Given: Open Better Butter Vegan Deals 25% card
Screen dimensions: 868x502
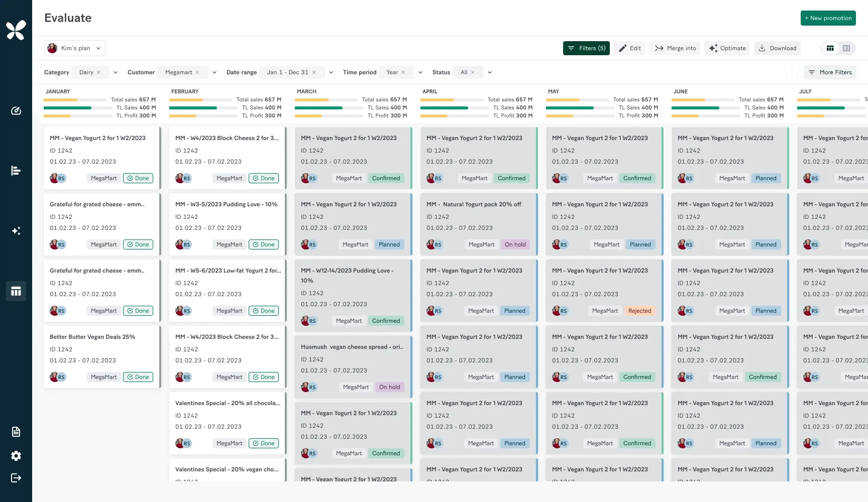Looking at the screenshot, I should click(x=102, y=357).
